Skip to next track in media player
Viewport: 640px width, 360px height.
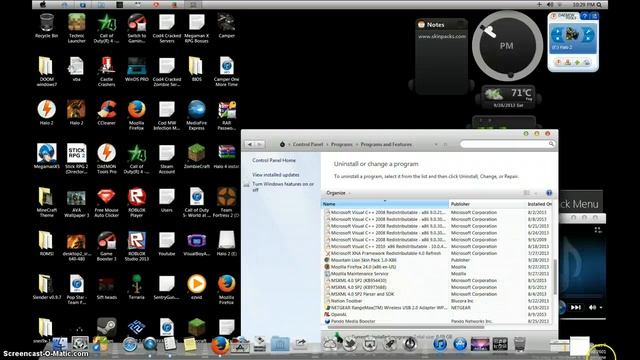coord(576,307)
